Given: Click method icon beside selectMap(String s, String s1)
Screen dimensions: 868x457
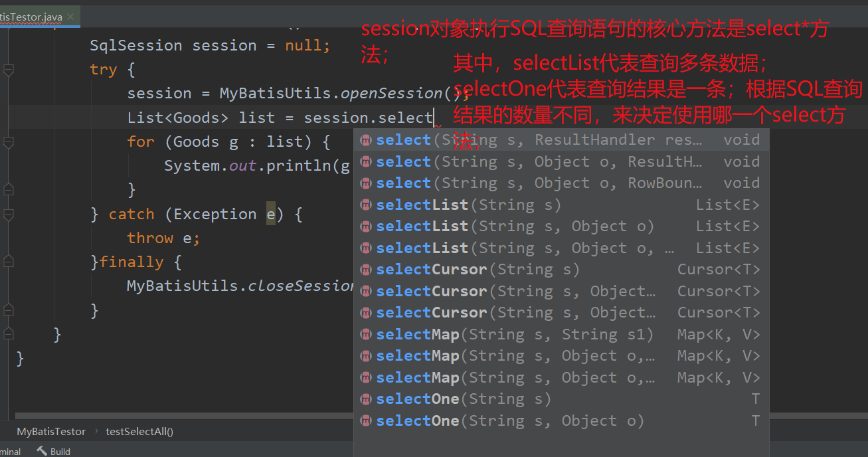Looking at the screenshot, I should [366, 335].
